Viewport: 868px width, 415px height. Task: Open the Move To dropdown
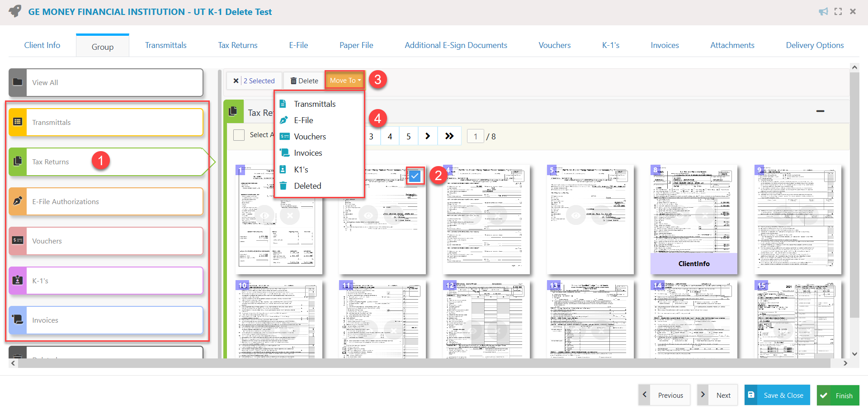(x=344, y=80)
